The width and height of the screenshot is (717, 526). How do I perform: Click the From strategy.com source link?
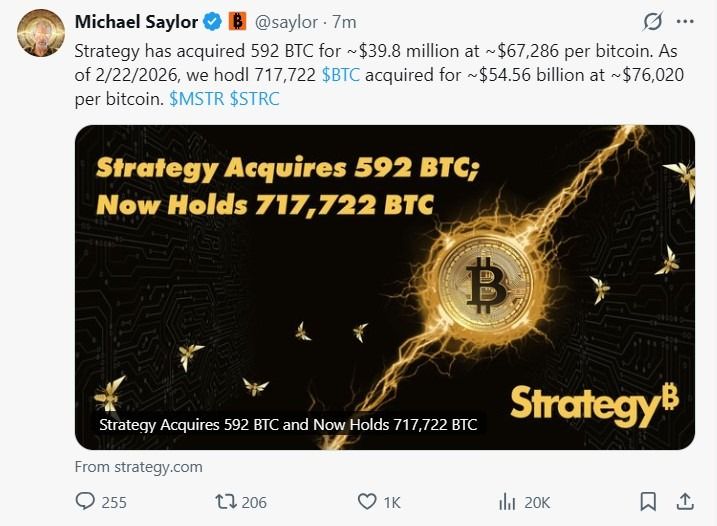(139, 466)
